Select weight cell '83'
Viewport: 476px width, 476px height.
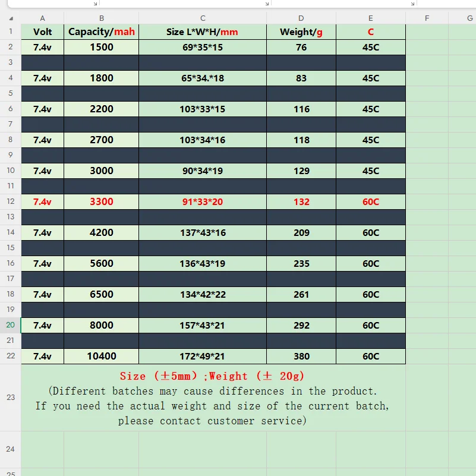coord(301,78)
